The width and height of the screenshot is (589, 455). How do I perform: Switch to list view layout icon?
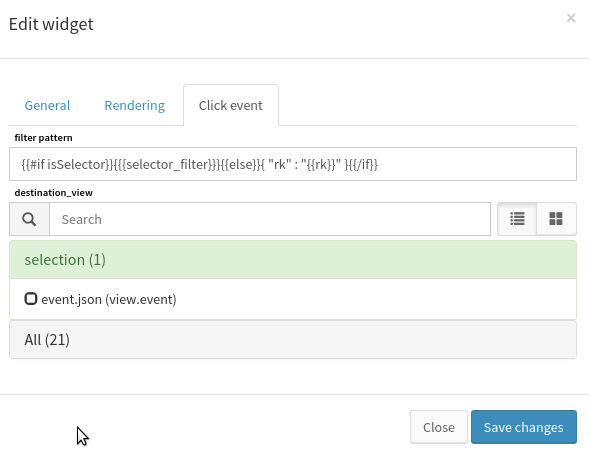(x=517, y=219)
